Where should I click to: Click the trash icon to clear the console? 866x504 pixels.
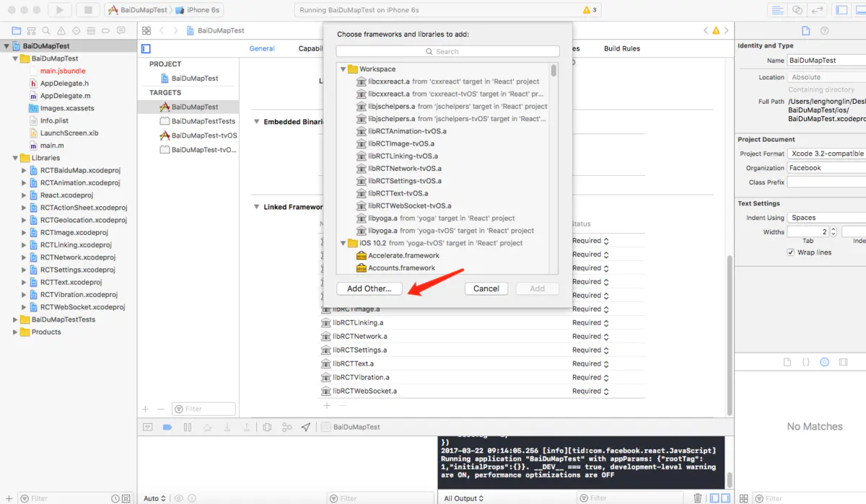click(697, 498)
